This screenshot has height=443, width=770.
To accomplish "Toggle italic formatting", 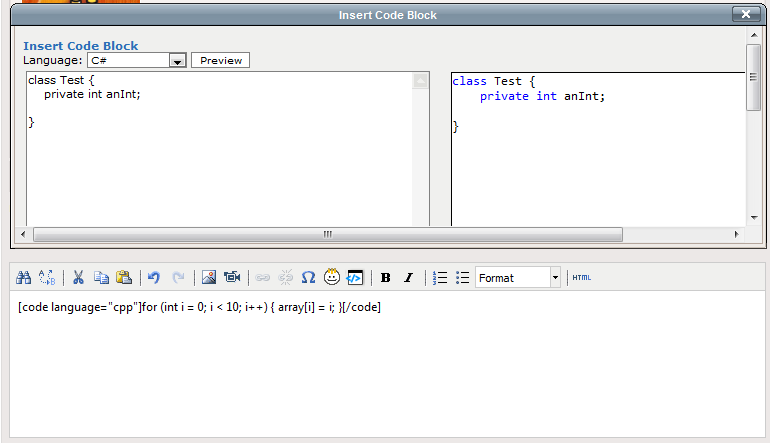I will pyautogui.click(x=408, y=278).
